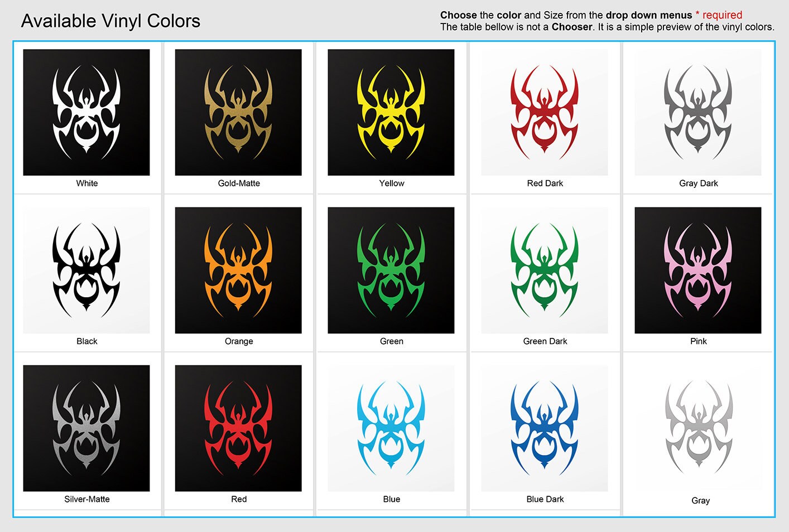Image resolution: width=789 pixels, height=532 pixels.
Task: Click the 'Pink' label under swatch
Action: pyautogui.click(x=699, y=341)
